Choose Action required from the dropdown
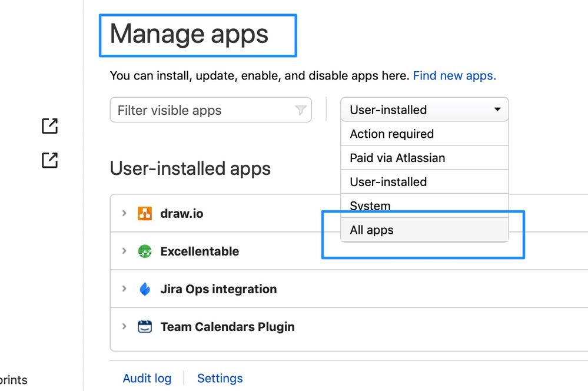Viewport: 588px width, 391px height. (x=424, y=134)
